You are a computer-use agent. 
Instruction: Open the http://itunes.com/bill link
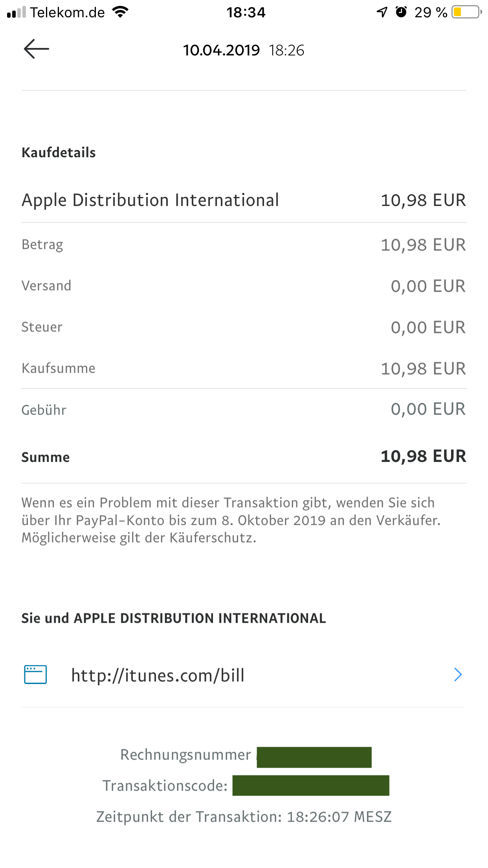[x=158, y=675]
